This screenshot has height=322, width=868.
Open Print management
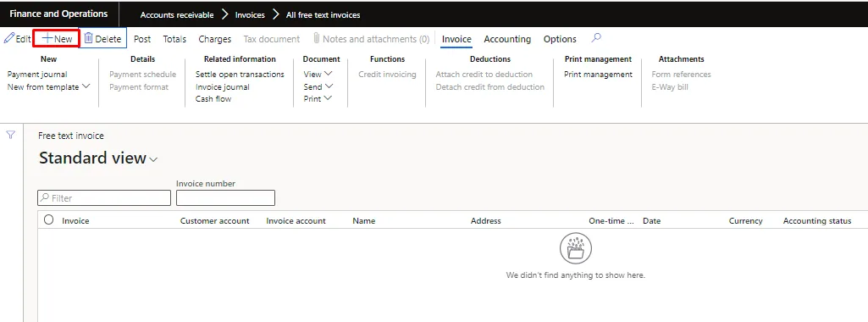coord(598,75)
